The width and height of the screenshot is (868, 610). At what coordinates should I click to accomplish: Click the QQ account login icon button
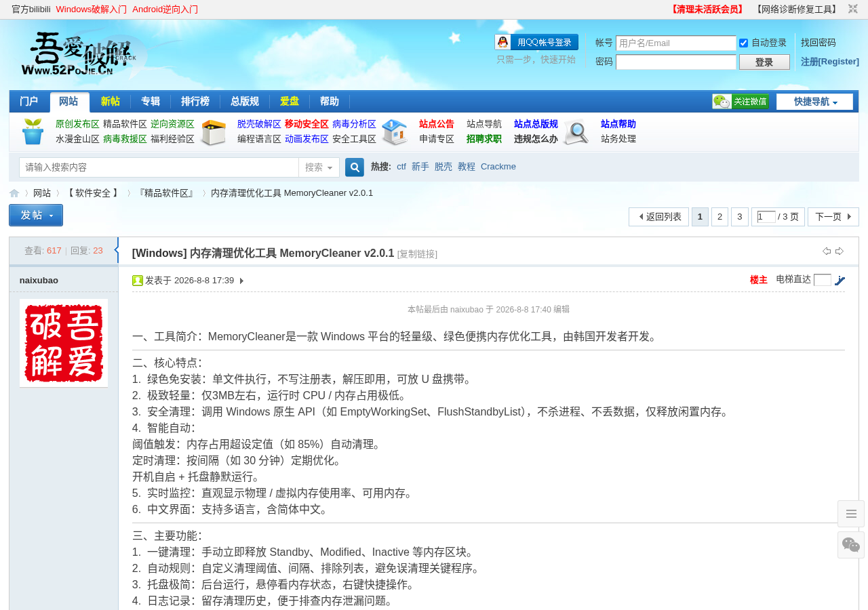coord(536,42)
